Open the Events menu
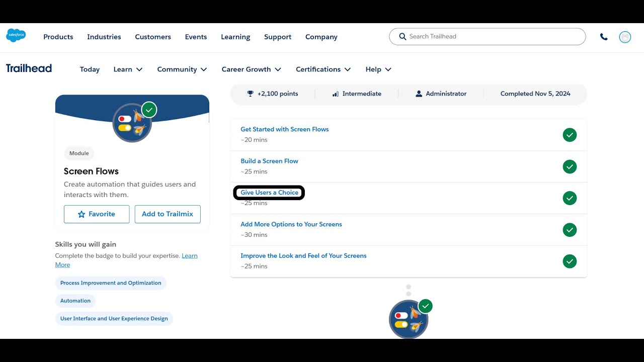 (196, 37)
